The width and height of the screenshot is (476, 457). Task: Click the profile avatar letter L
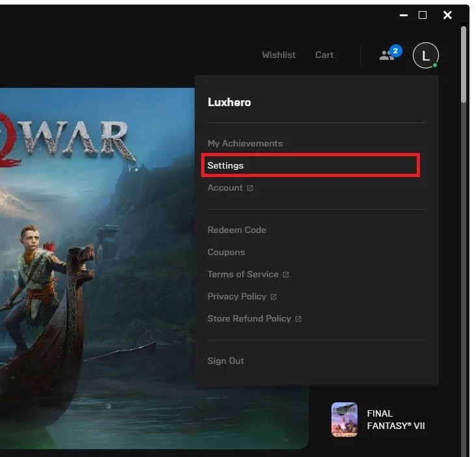click(425, 55)
